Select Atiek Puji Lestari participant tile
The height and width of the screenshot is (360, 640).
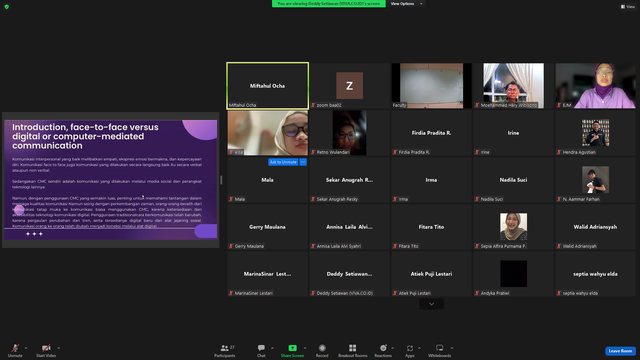(x=431, y=274)
